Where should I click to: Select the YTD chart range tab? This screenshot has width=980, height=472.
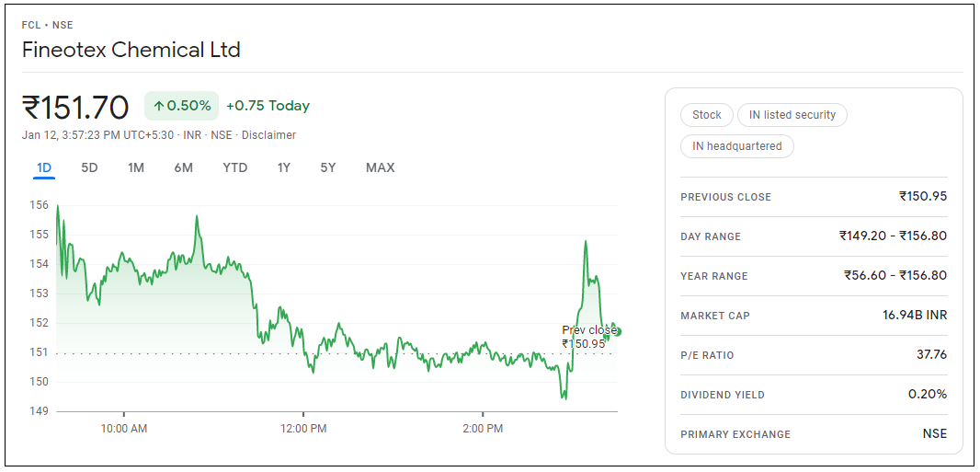[235, 167]
